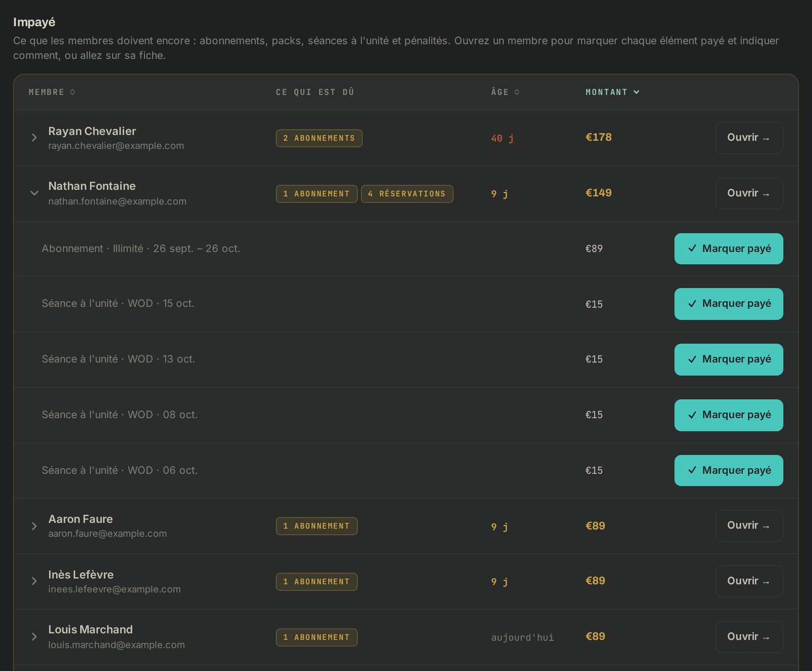Mark WOD 13 oct. session paid

[729, 360]
